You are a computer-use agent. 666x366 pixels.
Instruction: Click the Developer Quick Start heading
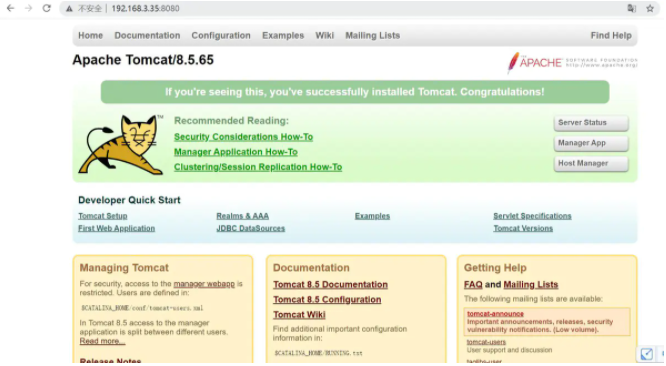point(129,200)
